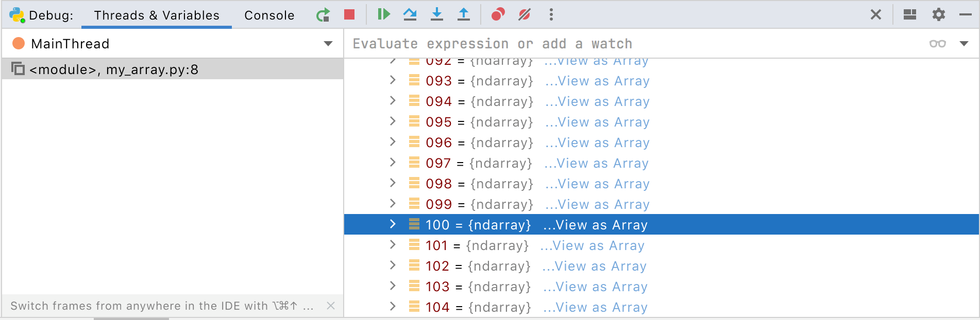
Task: Stop the debug session
Action: point(349,14)
